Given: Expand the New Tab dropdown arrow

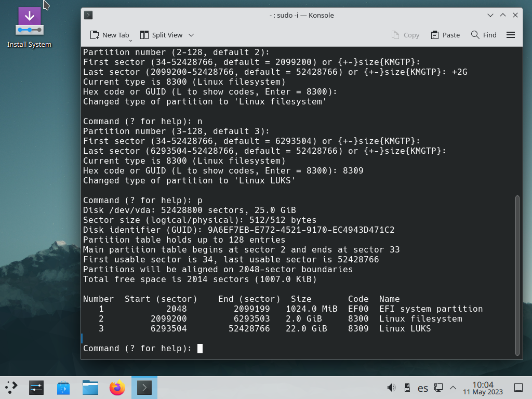Looking at the screenshot, I should (130, 41).
